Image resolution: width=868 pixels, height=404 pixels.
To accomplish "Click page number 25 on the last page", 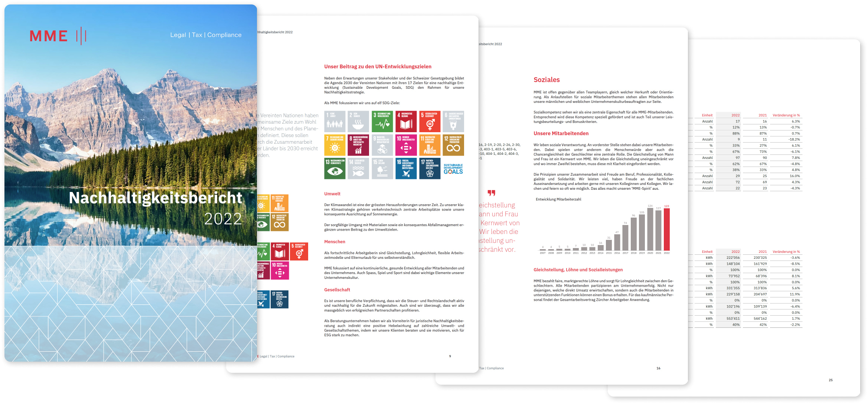I will 831,380.
